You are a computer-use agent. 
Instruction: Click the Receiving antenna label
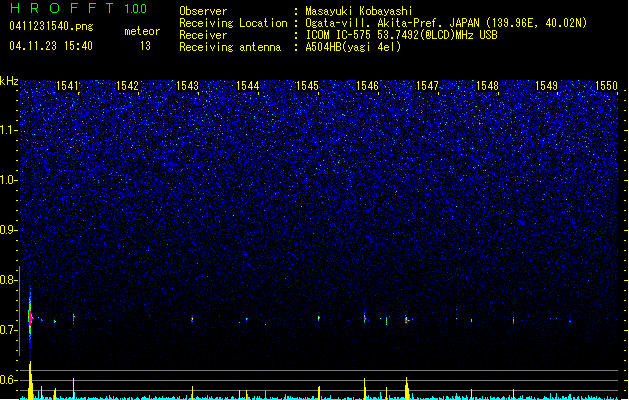point(230,47)
